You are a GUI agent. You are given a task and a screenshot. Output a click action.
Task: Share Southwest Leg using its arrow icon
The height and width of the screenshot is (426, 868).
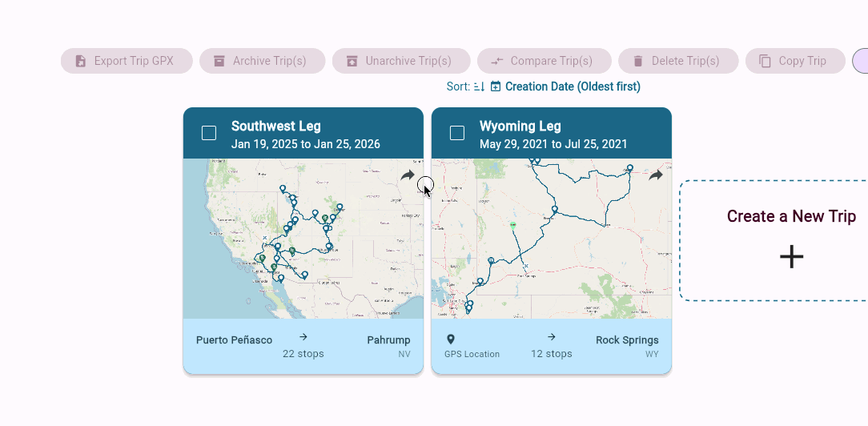[408, 175]
